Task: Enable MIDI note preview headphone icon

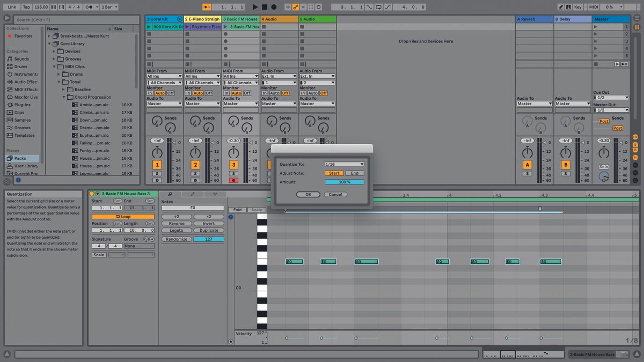Action: [230, 216]
